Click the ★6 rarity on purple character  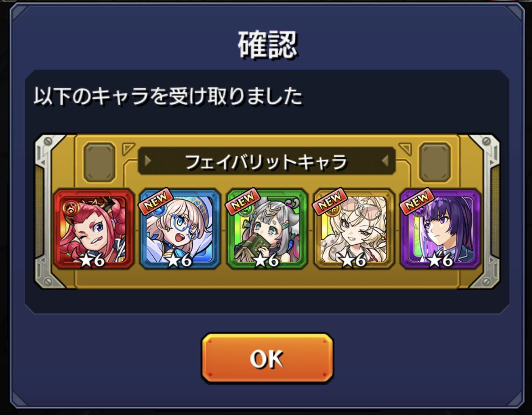click(x=440, y=260)
